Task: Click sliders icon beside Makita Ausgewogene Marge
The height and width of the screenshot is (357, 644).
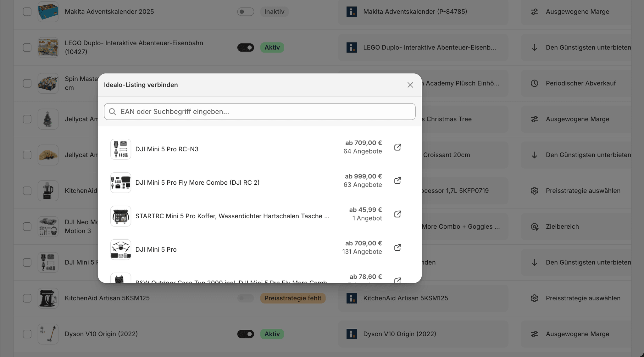Action: click(534, 12)
